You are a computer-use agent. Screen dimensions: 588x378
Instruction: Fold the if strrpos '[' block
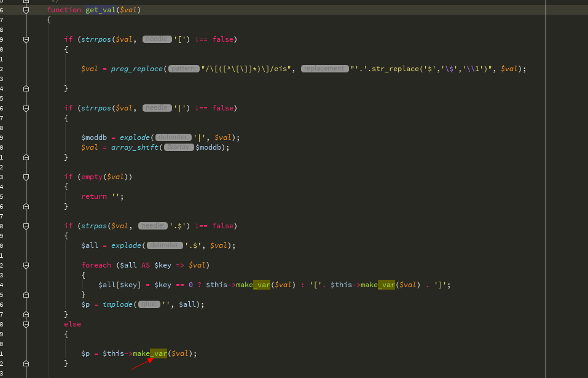(x=26, y=39)
